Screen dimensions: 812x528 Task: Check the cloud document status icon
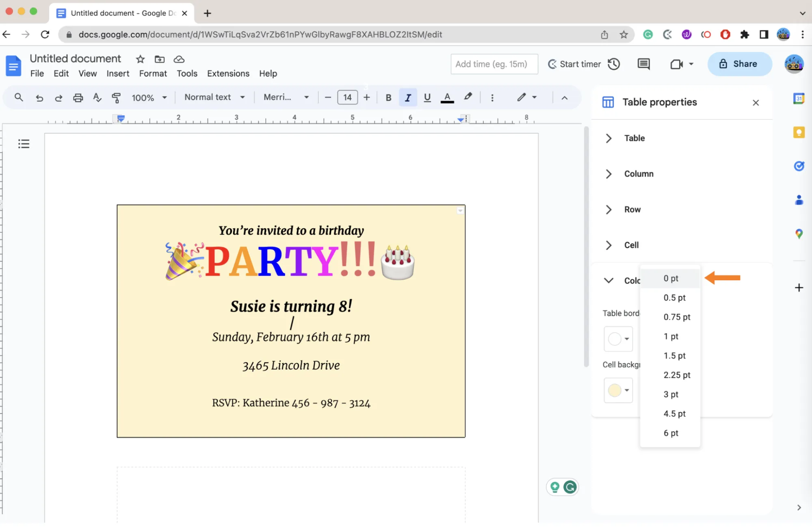179,59
